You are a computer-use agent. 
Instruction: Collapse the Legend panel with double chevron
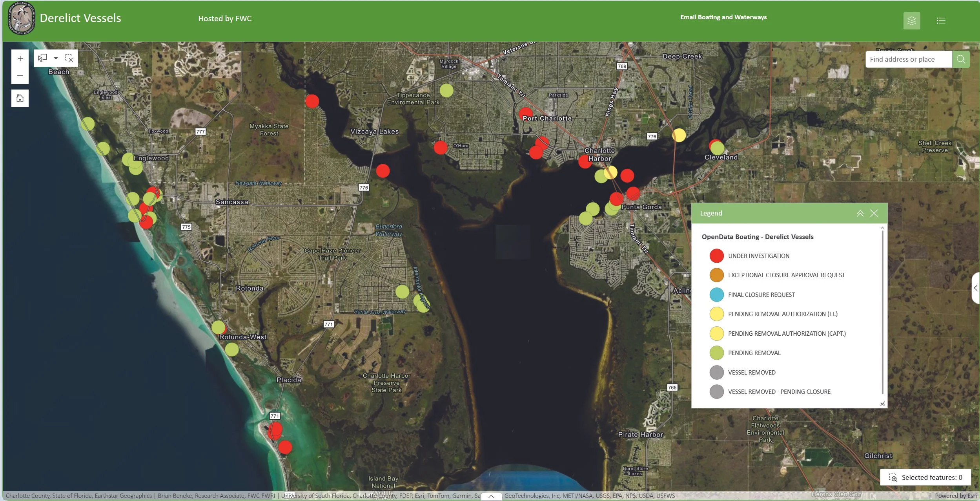coord(860,213)
